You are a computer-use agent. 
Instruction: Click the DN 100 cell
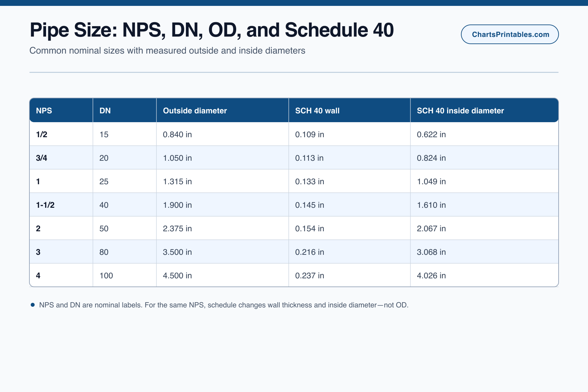click(x=124, y=275)
